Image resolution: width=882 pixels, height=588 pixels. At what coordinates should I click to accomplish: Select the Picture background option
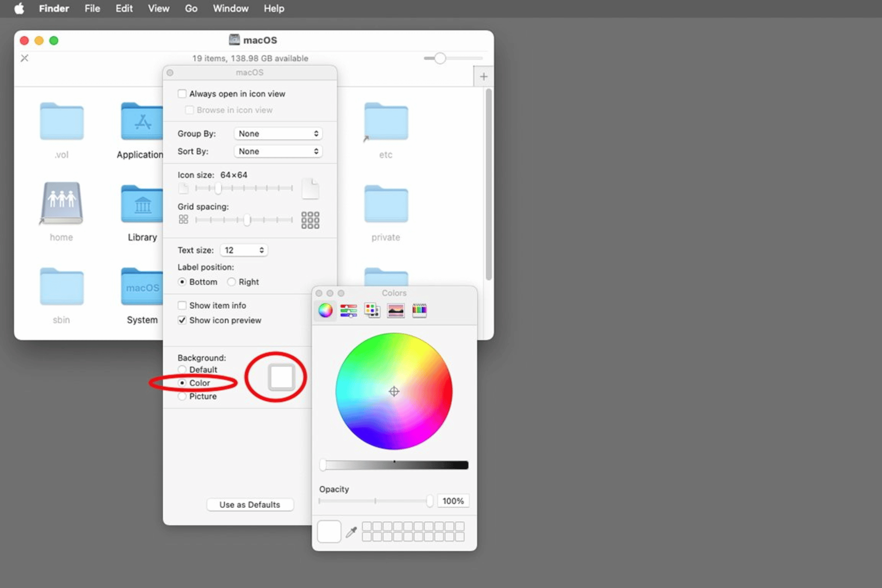(x=183, y=396)
